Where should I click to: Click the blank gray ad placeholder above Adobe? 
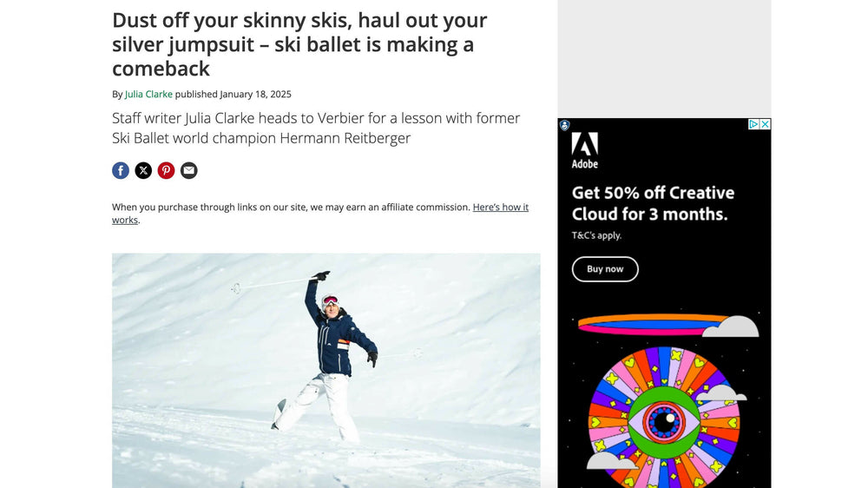click(664, 56)
